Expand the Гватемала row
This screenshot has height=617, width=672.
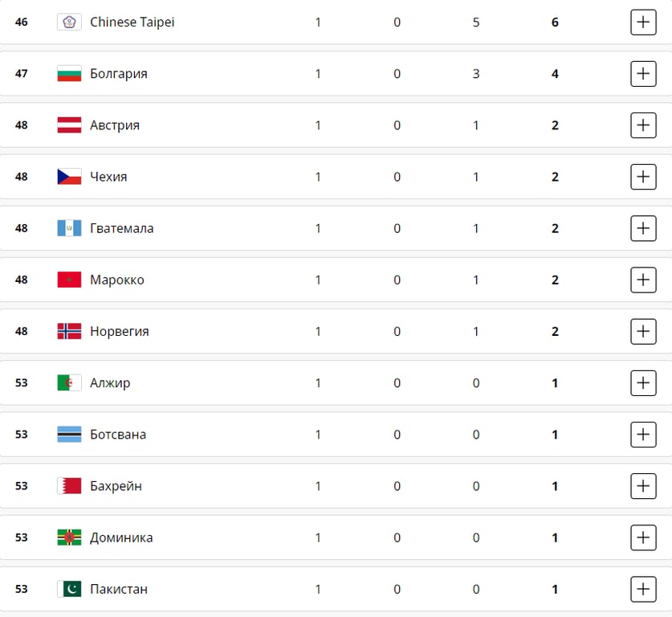643,228
